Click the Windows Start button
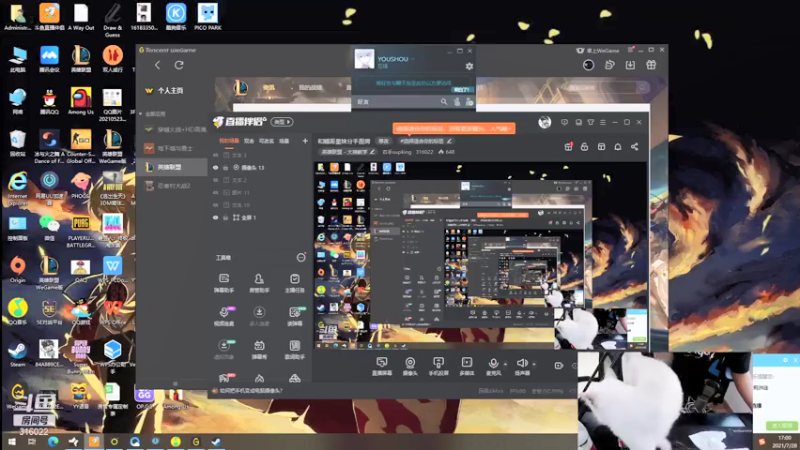Image resolution: width=800 pixels, height=450 pixels. pyautogui.click(x=11, y=442)
